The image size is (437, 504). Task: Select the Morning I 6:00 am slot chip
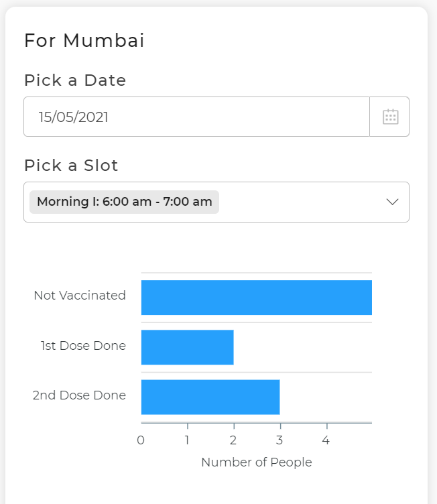point(125,202)
